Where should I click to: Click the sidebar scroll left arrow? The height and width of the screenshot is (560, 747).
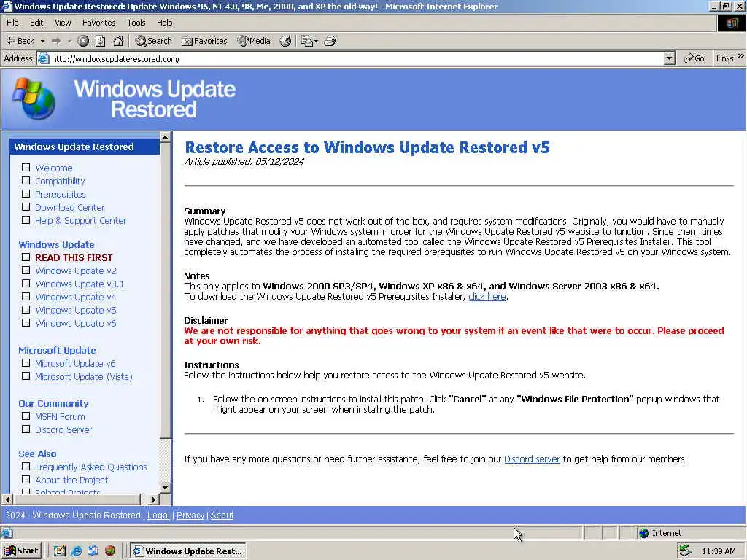tap(7, 499)
